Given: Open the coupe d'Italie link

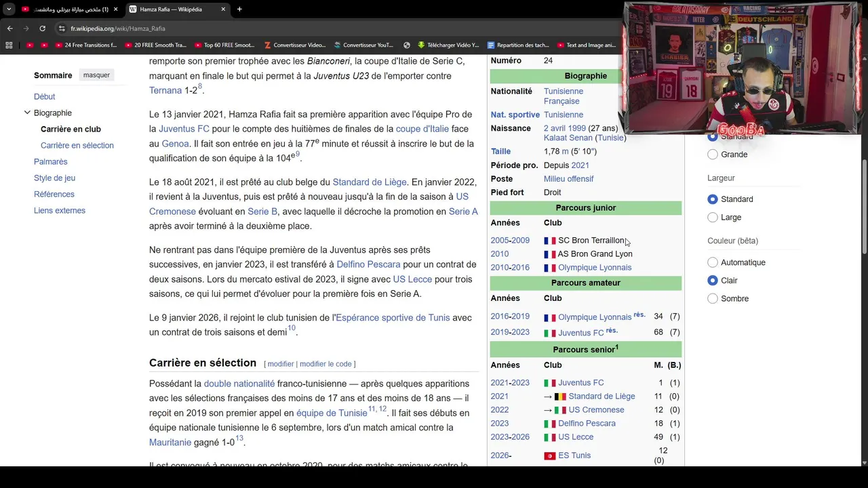Looking at the screenshot, I should pyautogui.click(x=422, y=129).
